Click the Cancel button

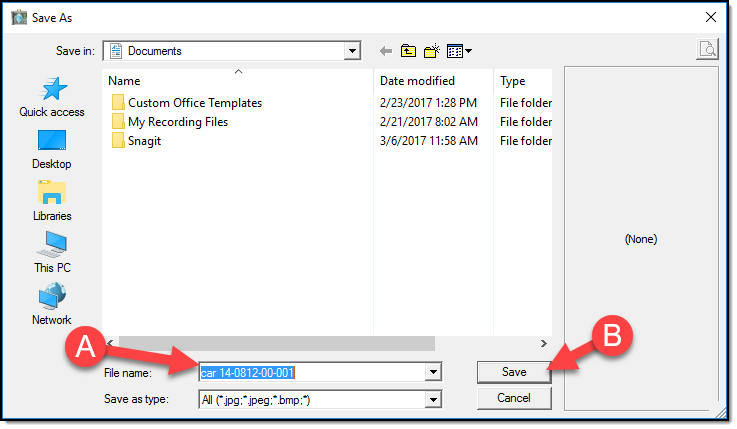514,398
